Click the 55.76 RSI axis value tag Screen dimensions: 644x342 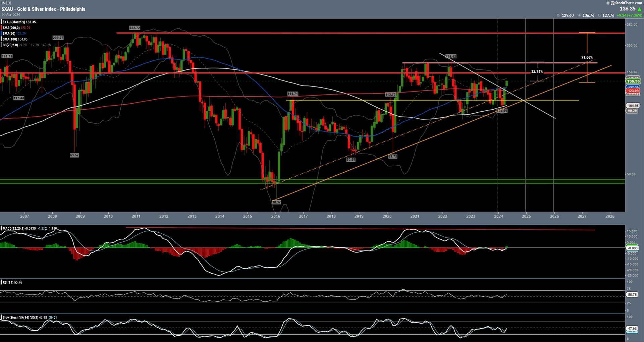632,295
